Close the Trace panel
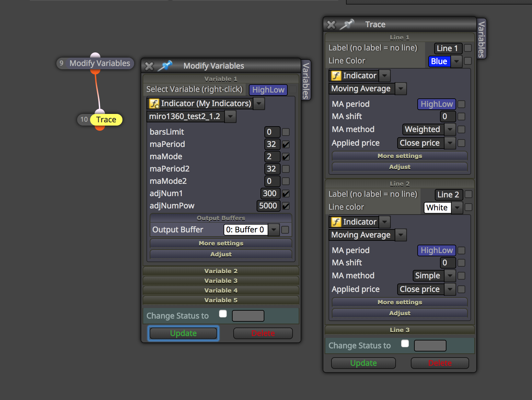The image size is (532, 400). click(x=331, y=25)
